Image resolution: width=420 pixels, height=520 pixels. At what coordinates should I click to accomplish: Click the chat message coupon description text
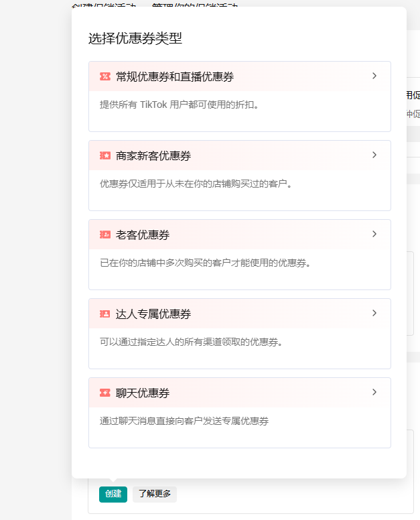[184, 421]
